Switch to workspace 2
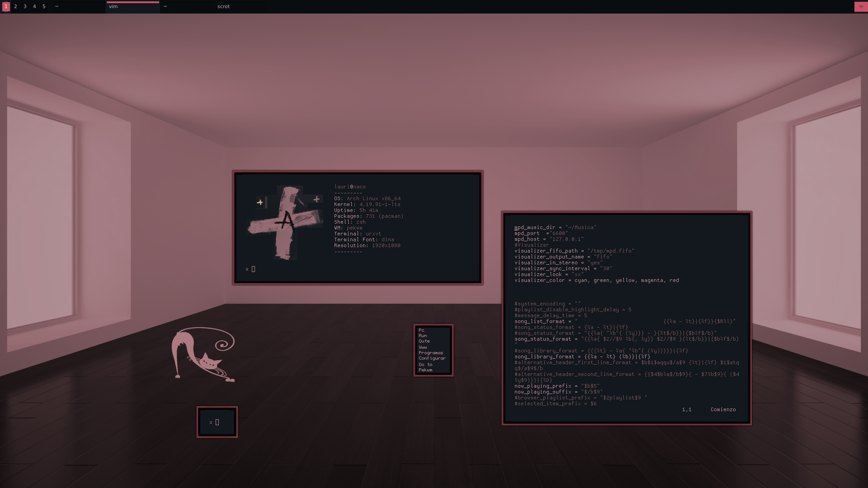 tap(15, 7)
